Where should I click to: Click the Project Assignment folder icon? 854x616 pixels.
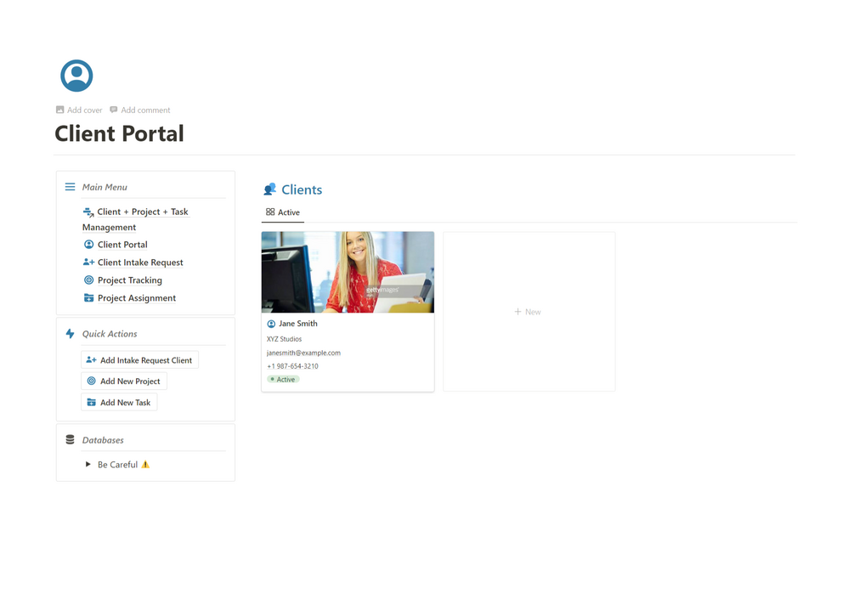click(x=88, y=298)
